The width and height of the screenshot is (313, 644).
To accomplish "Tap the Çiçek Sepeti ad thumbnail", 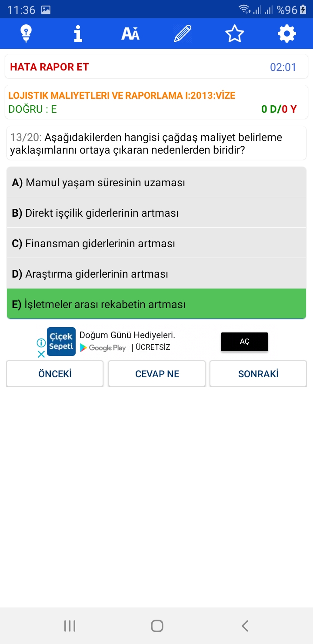I will tap(61, 342).
